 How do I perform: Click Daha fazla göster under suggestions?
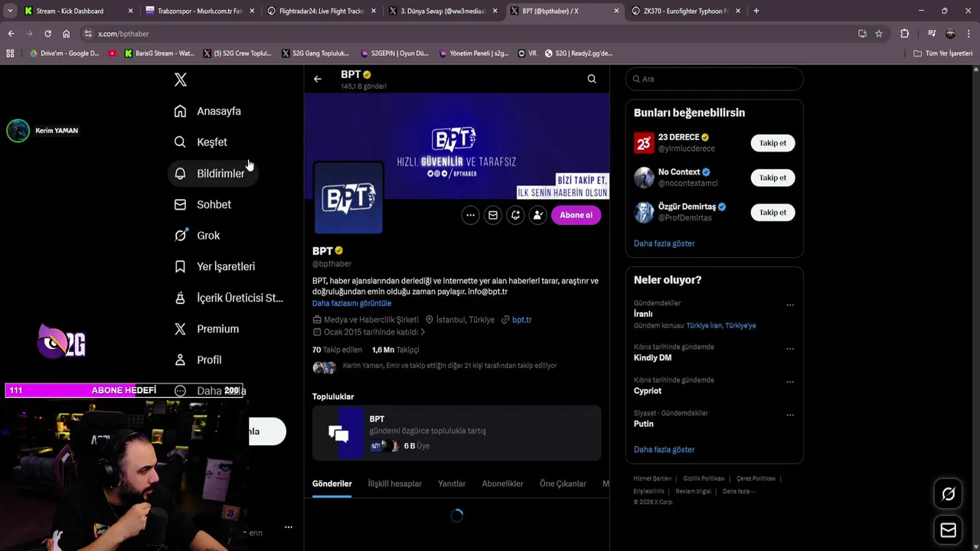(x=664, y=243)
